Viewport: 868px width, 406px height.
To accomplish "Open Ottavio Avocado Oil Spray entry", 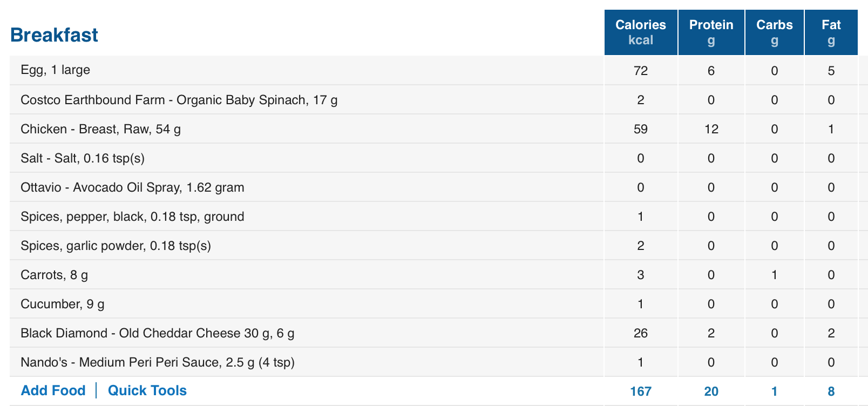I will pos(132,187).
